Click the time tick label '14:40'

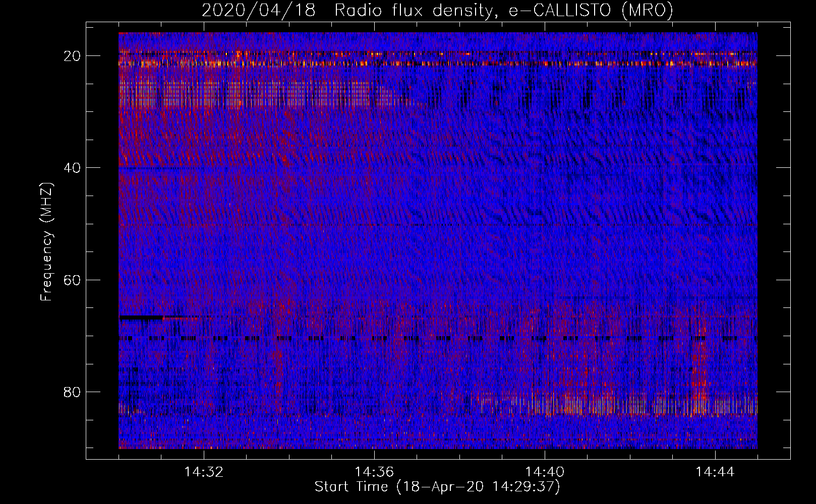pyautogui.click(x=545, y=472)
